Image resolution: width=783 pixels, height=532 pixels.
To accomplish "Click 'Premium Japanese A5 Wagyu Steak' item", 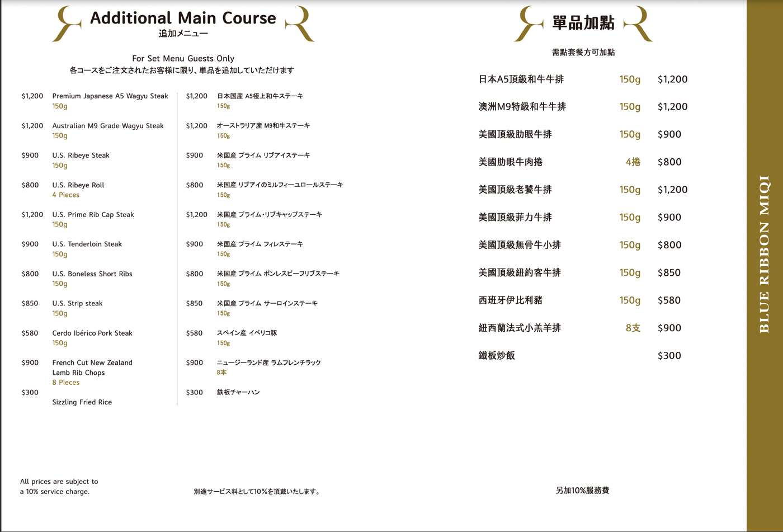I will [110, 96].
